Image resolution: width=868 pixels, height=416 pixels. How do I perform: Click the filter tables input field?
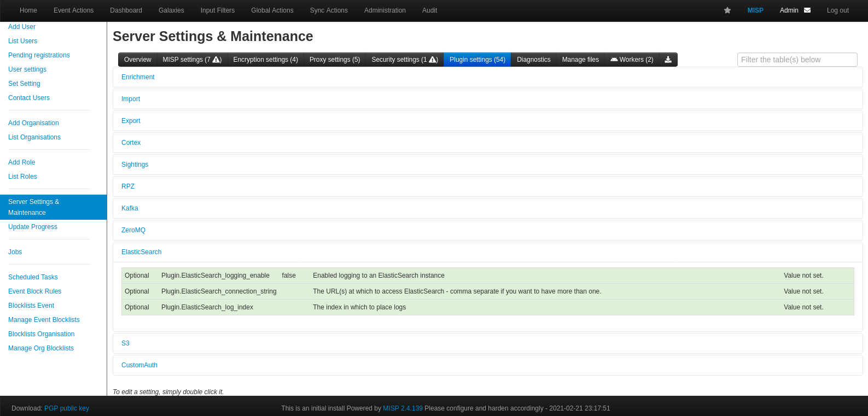point(797,60)
